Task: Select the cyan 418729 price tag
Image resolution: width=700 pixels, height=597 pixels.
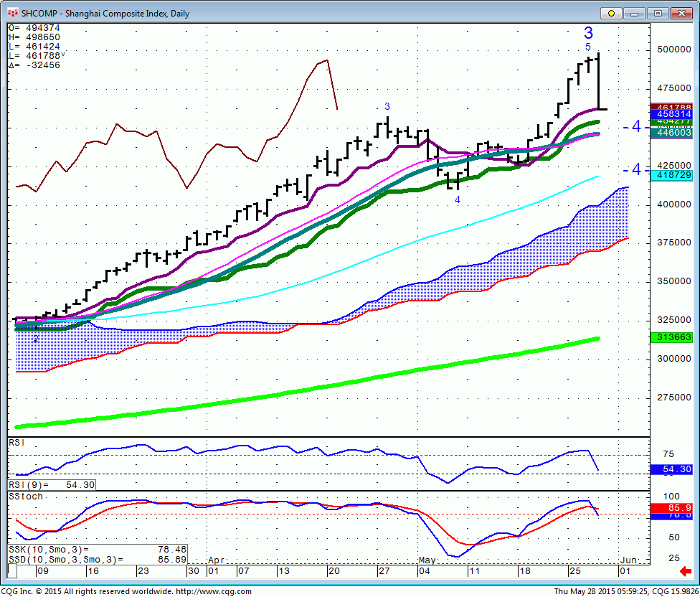Action: click(x=671, y=175)
